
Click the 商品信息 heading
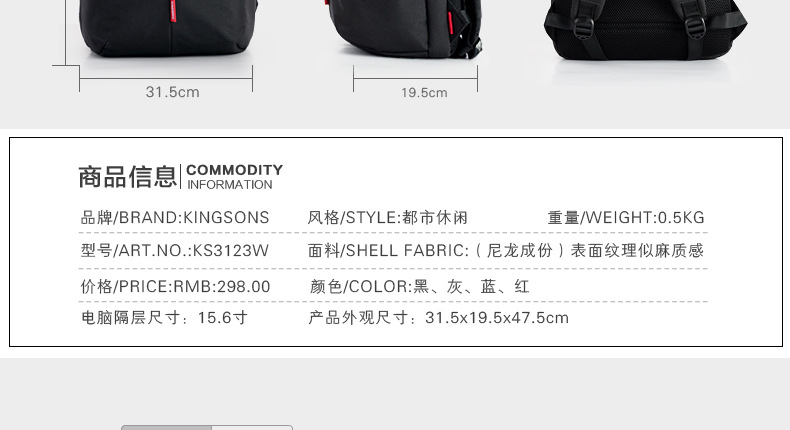127,177
